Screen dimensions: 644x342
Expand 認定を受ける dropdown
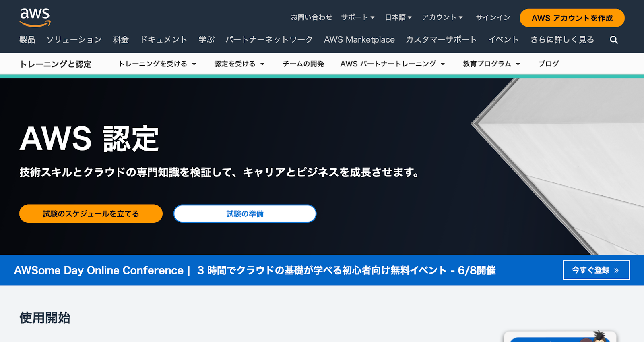[239, 64]
